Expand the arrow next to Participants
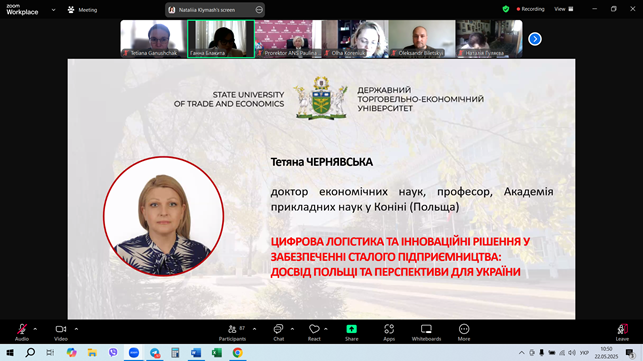Viewport: 643px width, 361px height. click(255, 329)
